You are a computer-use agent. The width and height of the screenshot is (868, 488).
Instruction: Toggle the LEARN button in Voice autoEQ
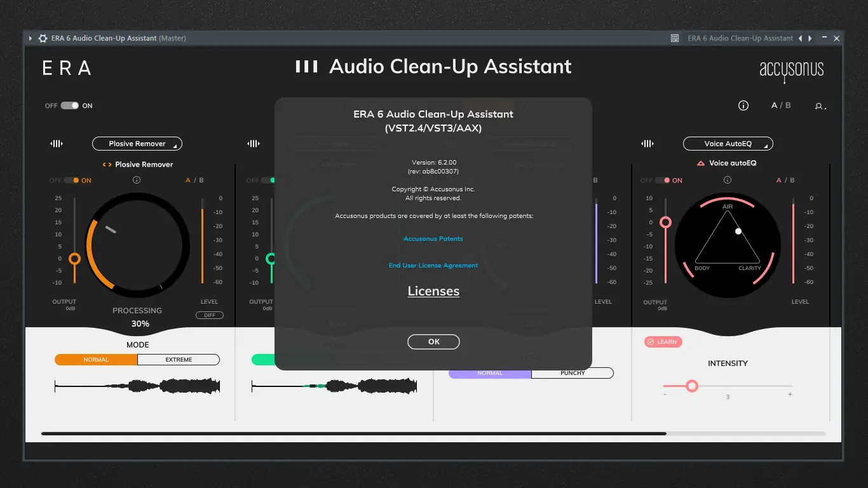tap(663, 342)
